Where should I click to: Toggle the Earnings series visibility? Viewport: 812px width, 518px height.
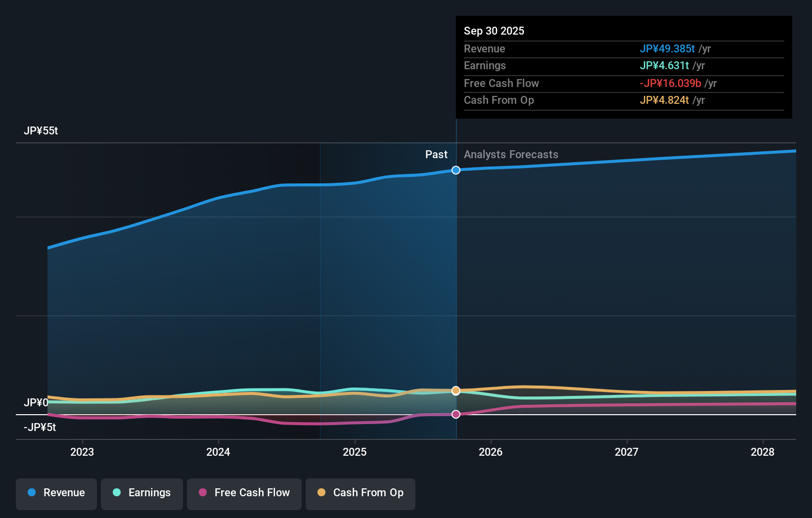pos(142,494)
